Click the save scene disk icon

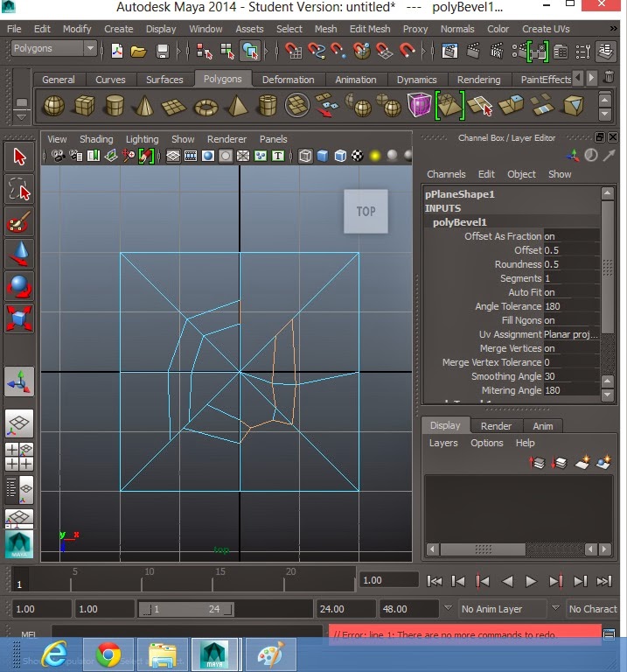(x=163, y=52)
